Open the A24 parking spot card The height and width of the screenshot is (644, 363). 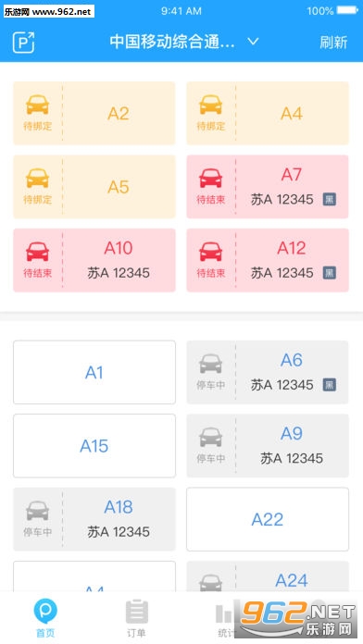268,576
